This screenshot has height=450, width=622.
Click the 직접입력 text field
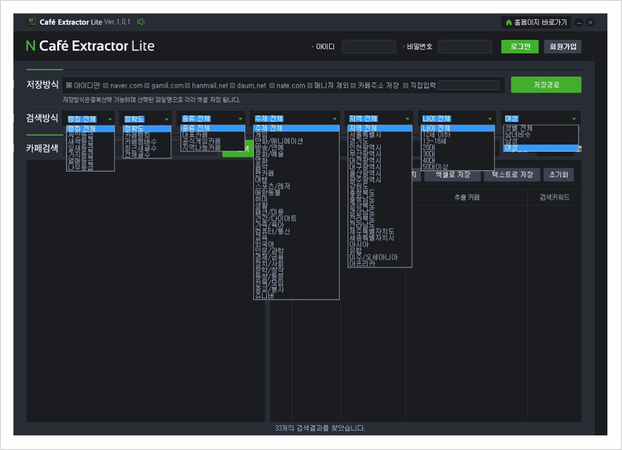tap(468, 85)
